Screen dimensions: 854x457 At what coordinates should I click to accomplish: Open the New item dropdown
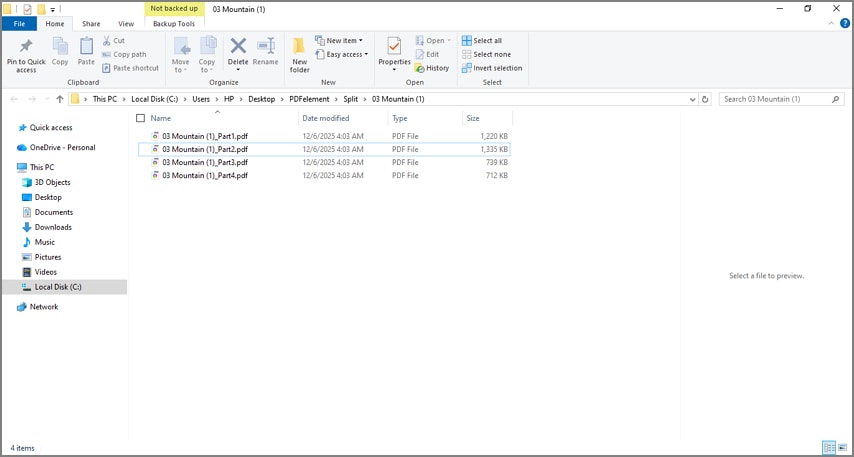[x=339, y=40]
